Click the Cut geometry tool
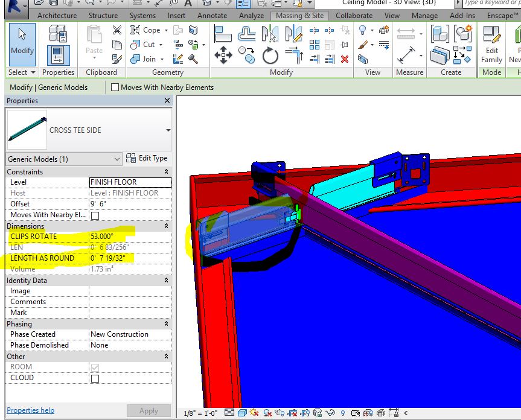Viewport: 521px width, 420px height. [143, 45]
